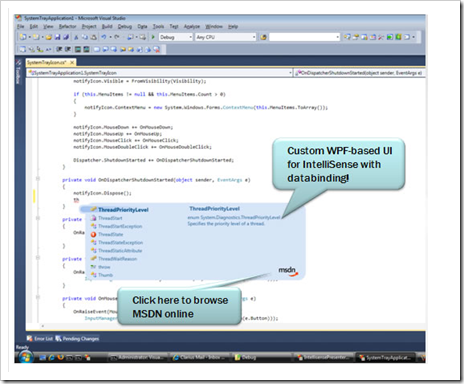Open the Pending Changes tab
This screenshot has width=464, height=384.
pyautogui.click(x=77, y=338)
